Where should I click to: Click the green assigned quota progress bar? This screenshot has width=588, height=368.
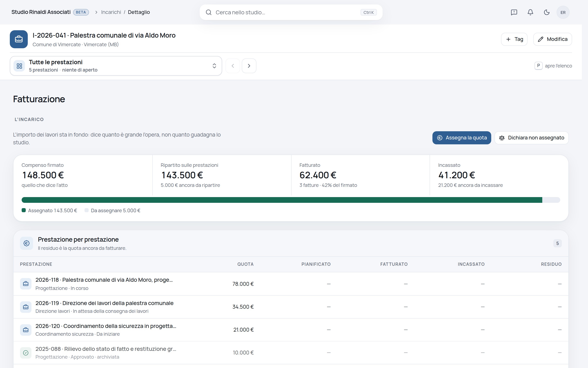pos(282,200)
